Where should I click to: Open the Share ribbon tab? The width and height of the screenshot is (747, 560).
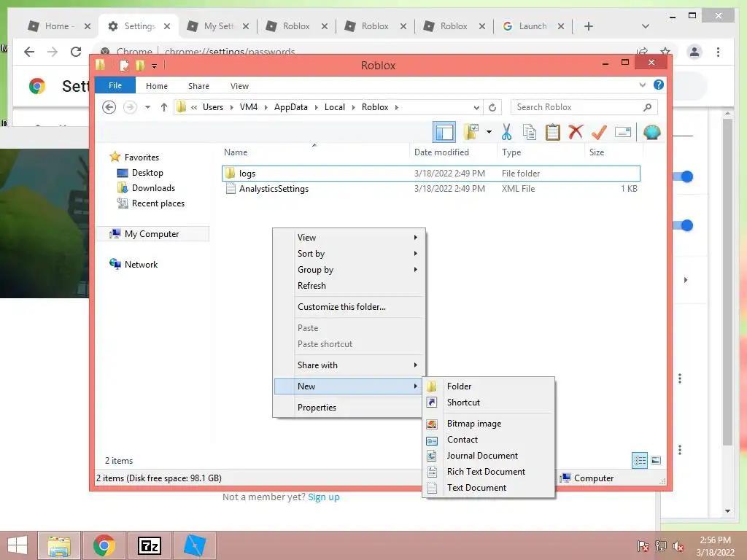click(x=198, y=86)
